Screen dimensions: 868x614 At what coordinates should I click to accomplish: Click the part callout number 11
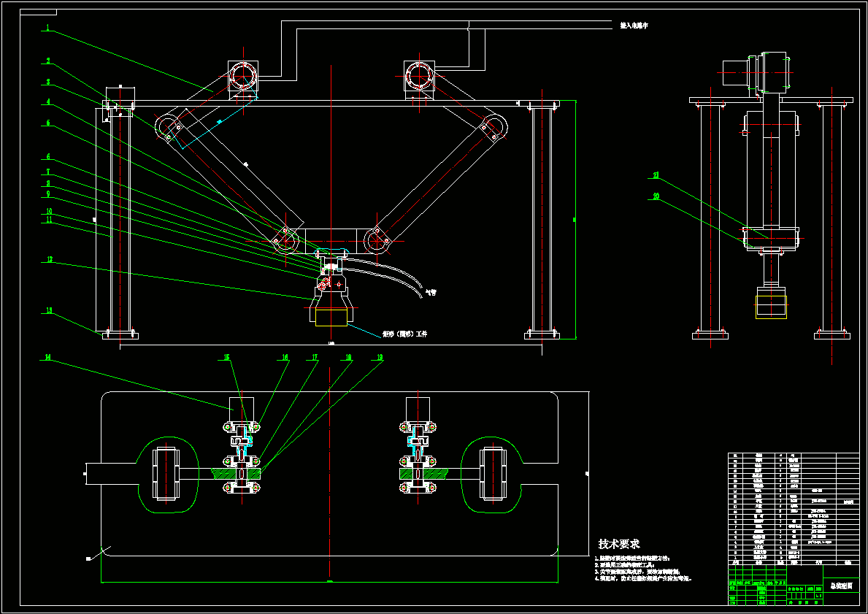pyautogui.click(x=49, y=220)
